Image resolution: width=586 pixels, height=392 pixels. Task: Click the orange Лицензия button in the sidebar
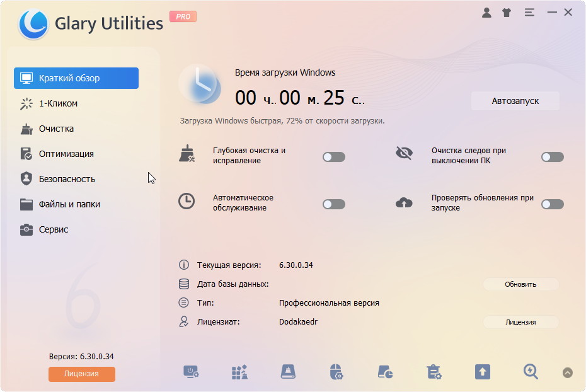[x=82, y=374]
